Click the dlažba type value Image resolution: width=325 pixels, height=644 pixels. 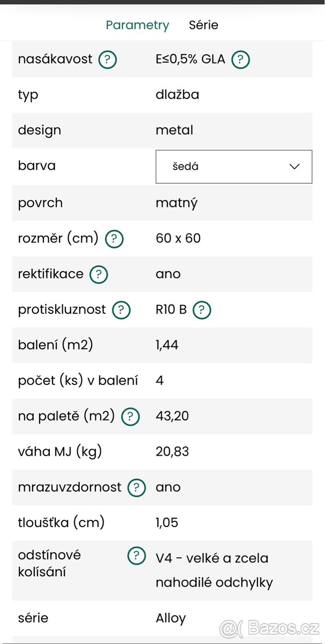[177, 95]
